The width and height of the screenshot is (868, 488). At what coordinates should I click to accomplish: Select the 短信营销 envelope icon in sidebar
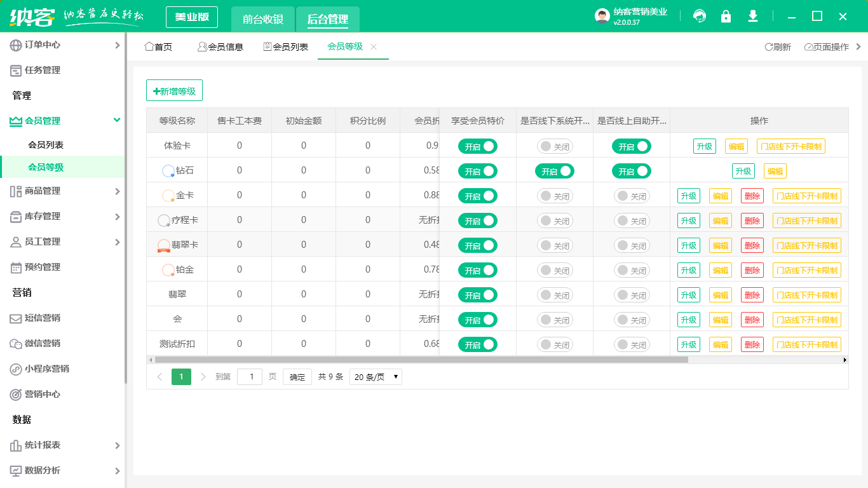[x=15, y=318]
